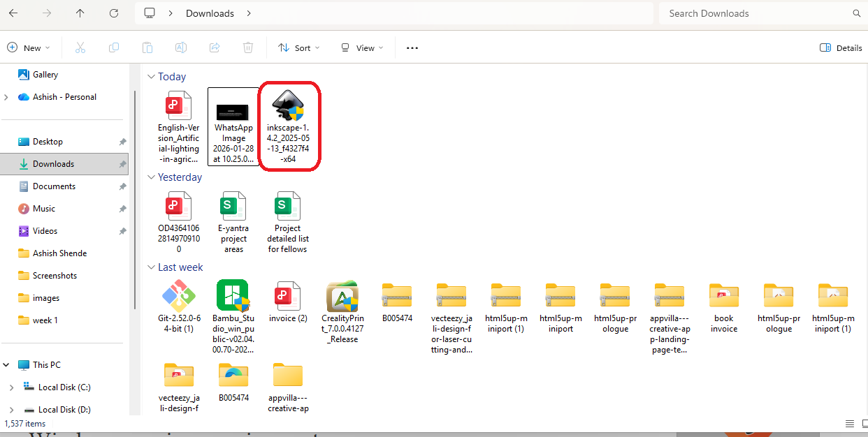Select the English-Version_Artificial-lighting PDF file
This screenshot has height=437, width=868.
[x=179, y=126]
